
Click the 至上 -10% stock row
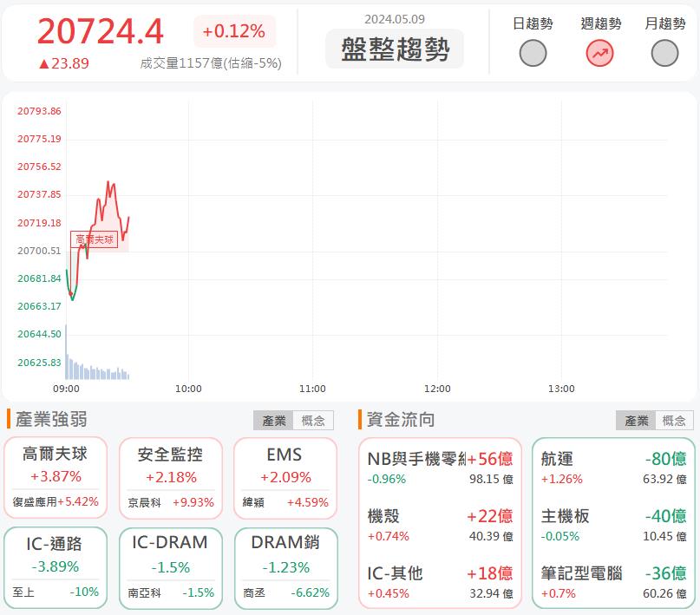56,592
